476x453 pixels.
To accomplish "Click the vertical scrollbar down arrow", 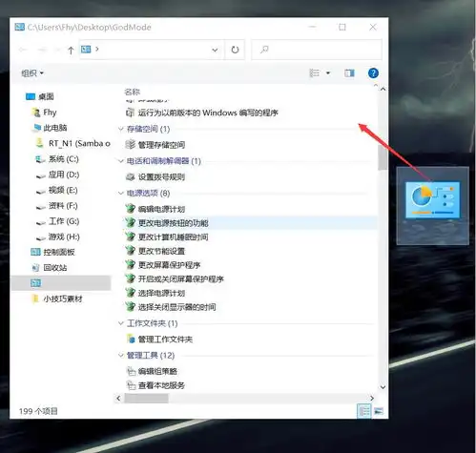I will pos(383,387).
